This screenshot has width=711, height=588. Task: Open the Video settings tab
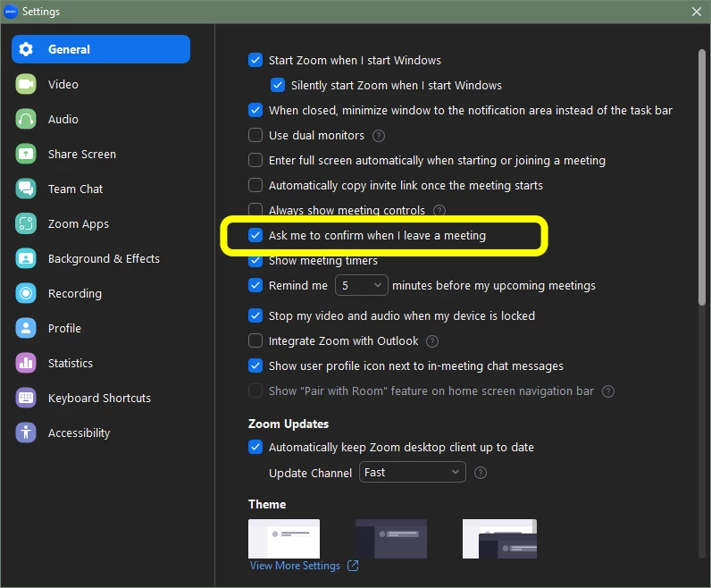point(101,84)
